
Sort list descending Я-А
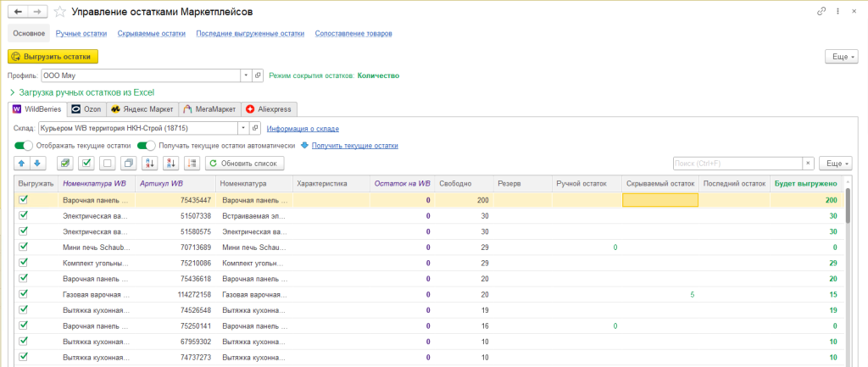point(171,164)
